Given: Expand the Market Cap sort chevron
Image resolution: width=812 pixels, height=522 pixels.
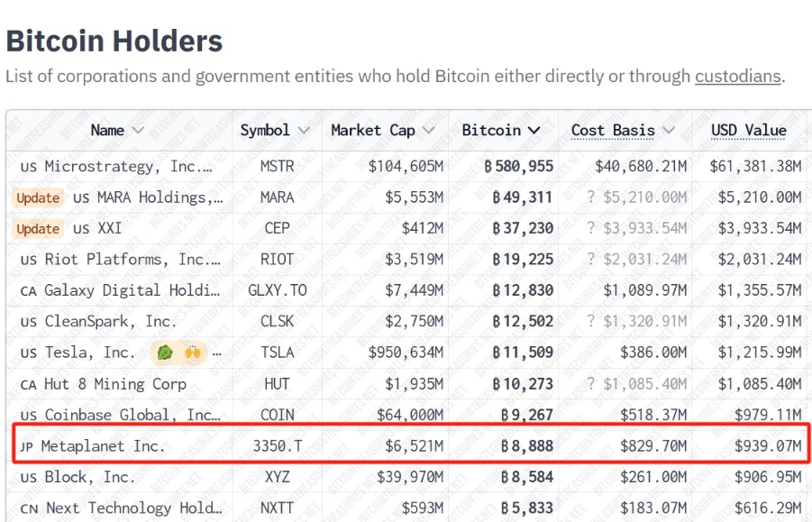Looking at the screenshot, I should (429, 131).
